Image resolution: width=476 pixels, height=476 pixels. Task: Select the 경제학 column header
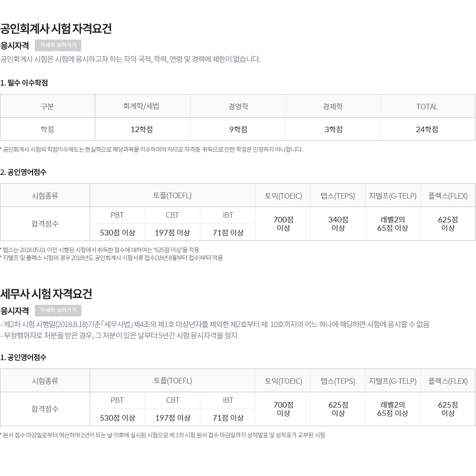333,106
